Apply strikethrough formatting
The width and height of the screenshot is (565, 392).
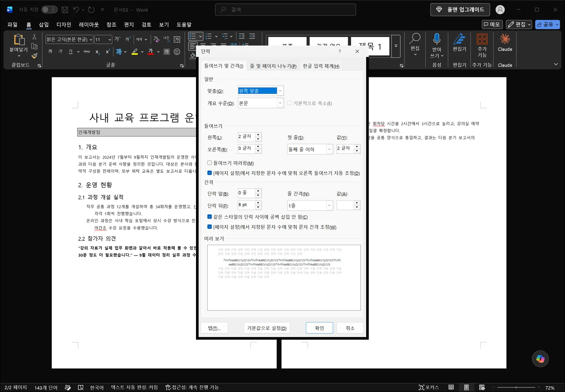[87, 52]
